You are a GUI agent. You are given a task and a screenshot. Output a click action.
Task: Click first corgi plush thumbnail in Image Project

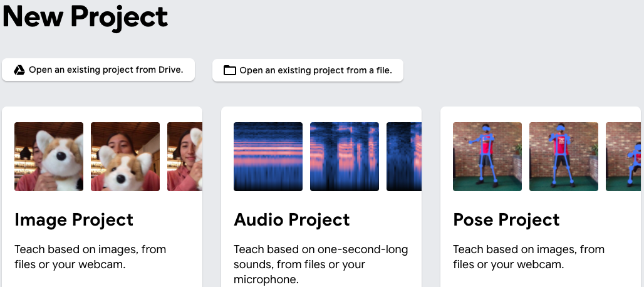point(49,157)
